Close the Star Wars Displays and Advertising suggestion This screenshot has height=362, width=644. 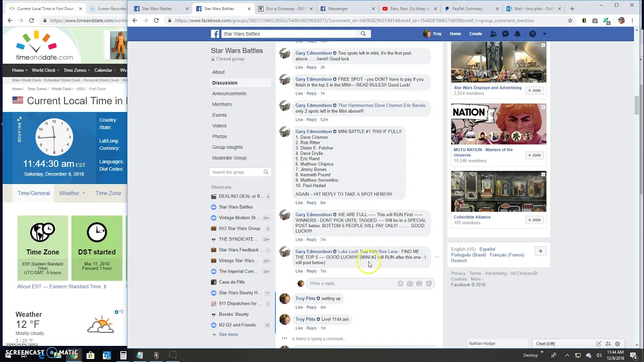pyautogui.click(x=543, y=45)
